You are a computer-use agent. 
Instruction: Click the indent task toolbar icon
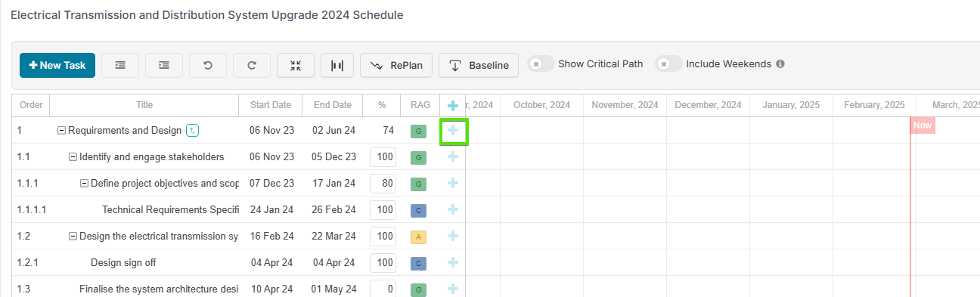point(164,66)
